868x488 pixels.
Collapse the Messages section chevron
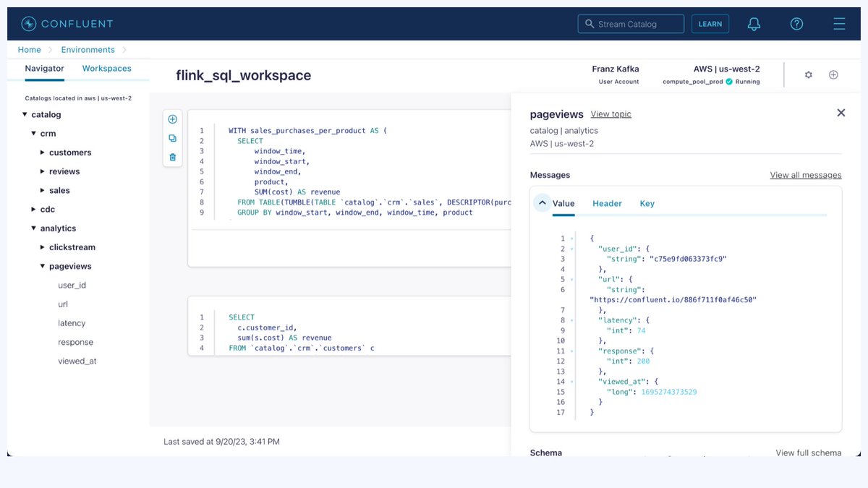coord(542,203)
